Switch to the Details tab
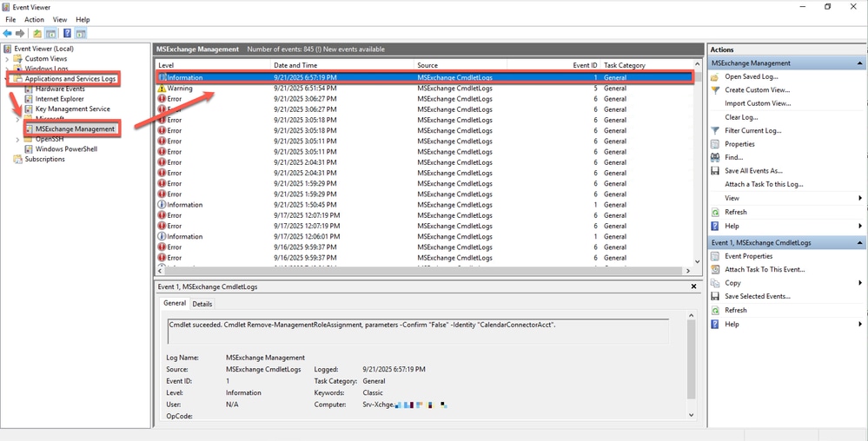The image size is (868, 441). [202, 304]
